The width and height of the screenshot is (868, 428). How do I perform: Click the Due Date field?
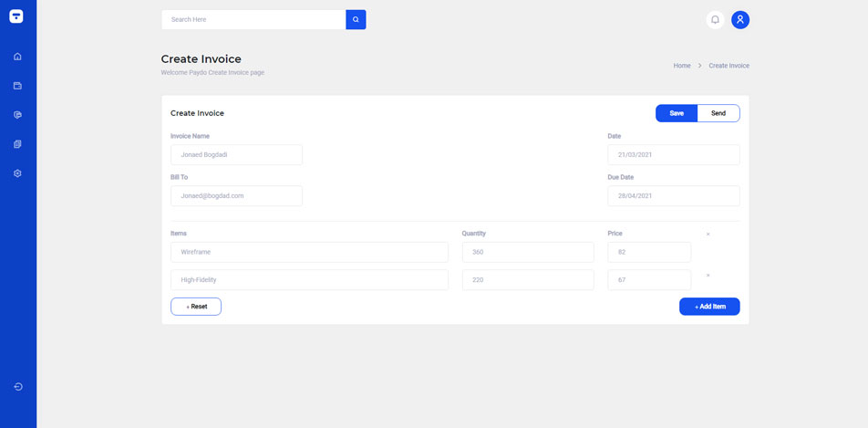[x=673, y=196]
